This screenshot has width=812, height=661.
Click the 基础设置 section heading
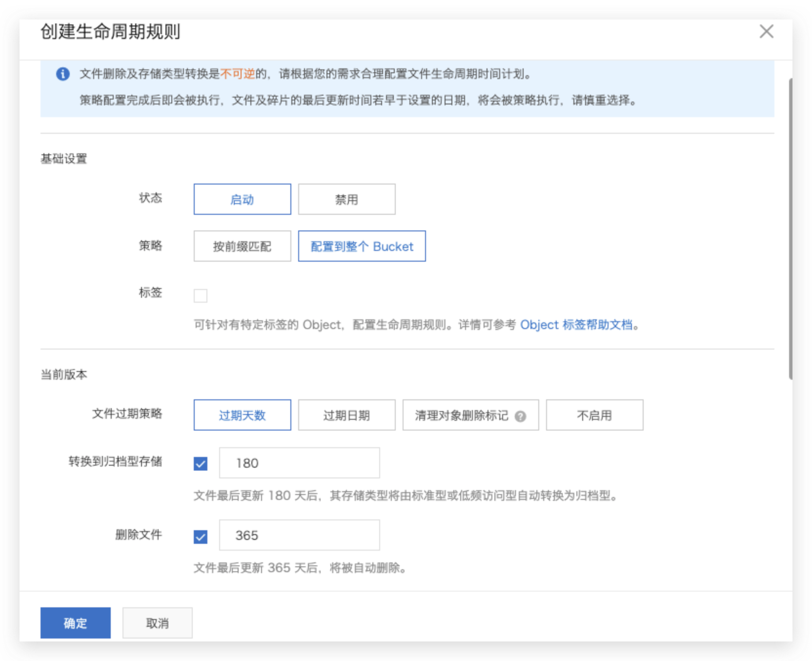click(64, 159)
